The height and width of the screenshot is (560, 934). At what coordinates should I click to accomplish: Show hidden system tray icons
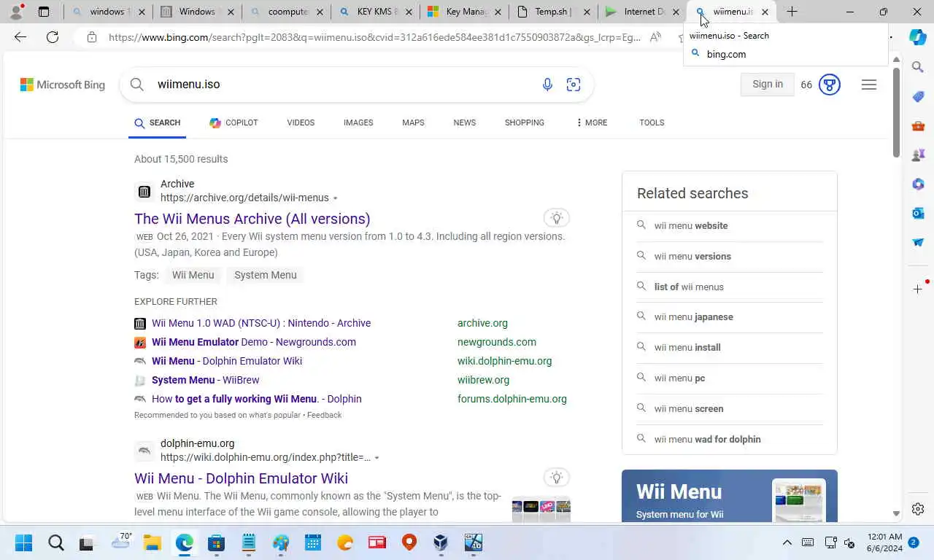tap(787, 542)
